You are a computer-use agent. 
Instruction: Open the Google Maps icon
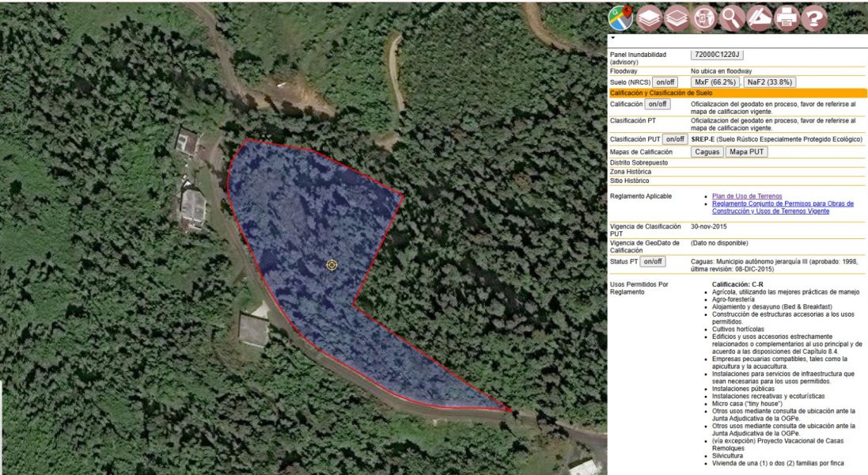(x=620, y=18)
